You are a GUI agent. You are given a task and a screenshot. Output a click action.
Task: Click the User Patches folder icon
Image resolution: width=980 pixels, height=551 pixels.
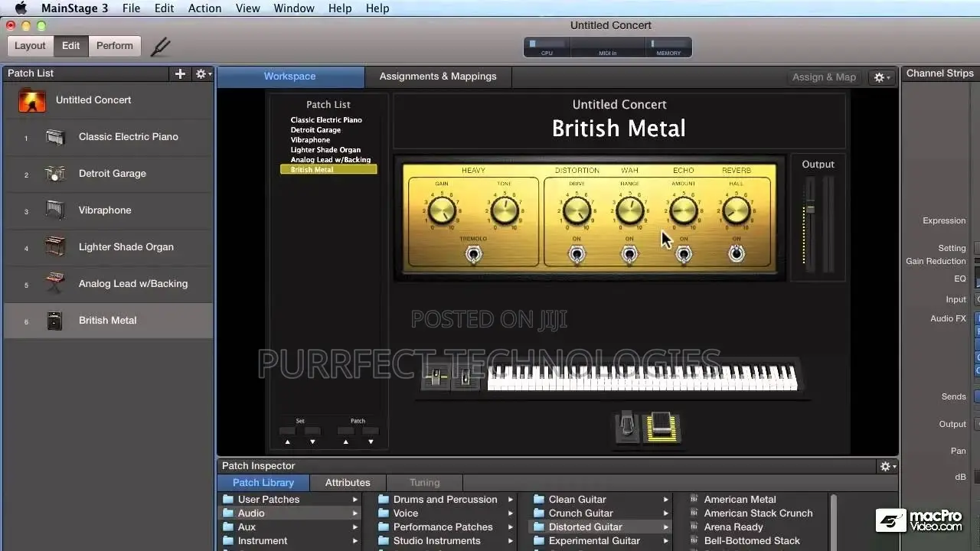(227, 500)
